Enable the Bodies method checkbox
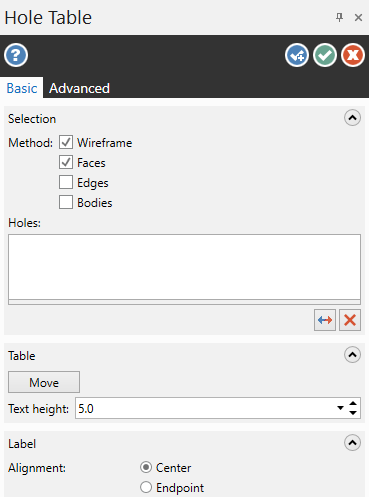Image resolution: width=369 pixels, height=497 pixels. 66,202
